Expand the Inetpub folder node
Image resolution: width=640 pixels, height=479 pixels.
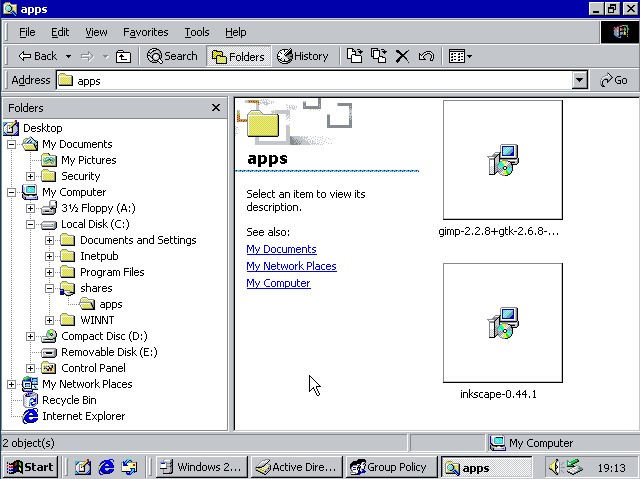tap(49, 256)
